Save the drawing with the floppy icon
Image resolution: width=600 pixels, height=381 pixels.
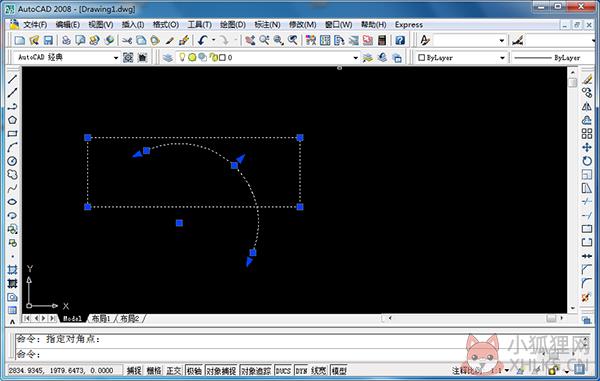tap(48, 40)
